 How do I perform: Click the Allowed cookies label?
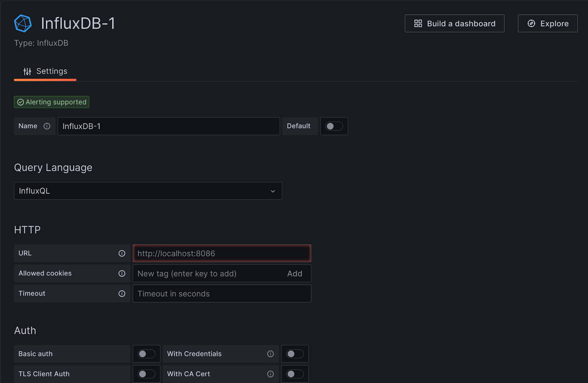pos(45,273)
